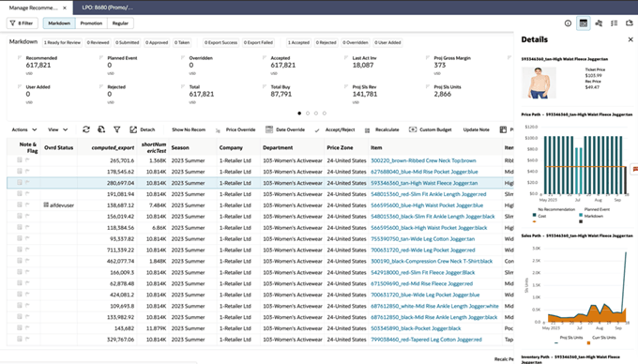Screen dimensions: 638x364
Task: Toggle Curr Sls Units legend swatch
Action: [588, 342]
